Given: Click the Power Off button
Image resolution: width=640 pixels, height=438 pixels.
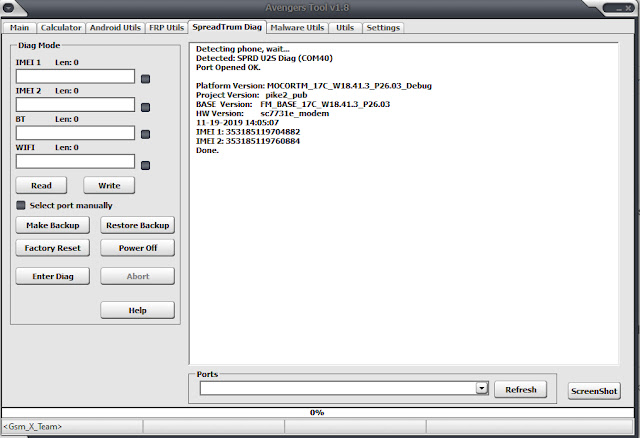Looking at the screenshot, I should [138, 248].
